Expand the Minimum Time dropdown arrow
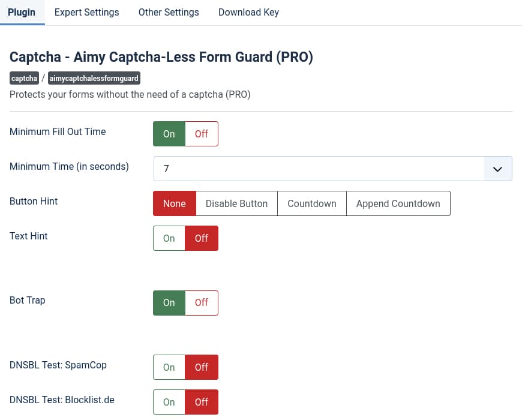This screenshot has height=420, width=522. point(497,169)
